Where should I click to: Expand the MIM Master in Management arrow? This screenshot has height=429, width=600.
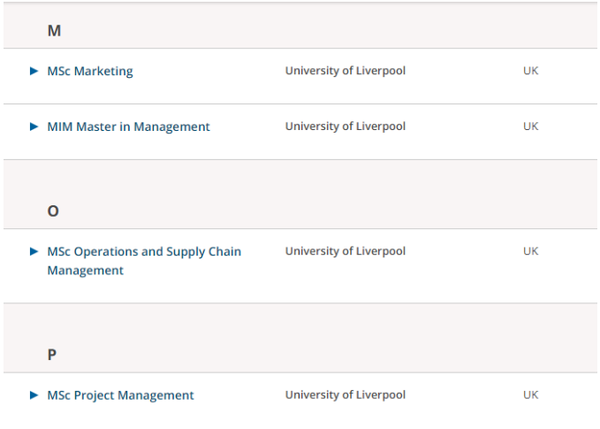click(34, 126)
